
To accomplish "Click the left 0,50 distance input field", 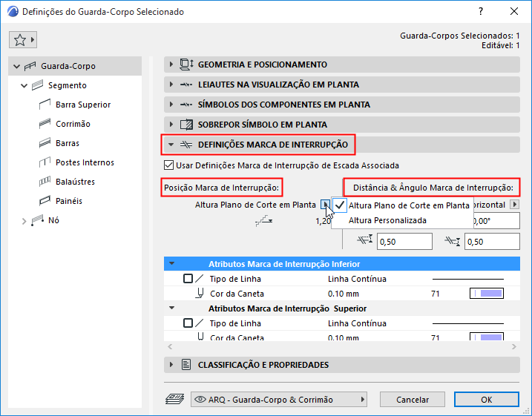I will coord(404,242).
